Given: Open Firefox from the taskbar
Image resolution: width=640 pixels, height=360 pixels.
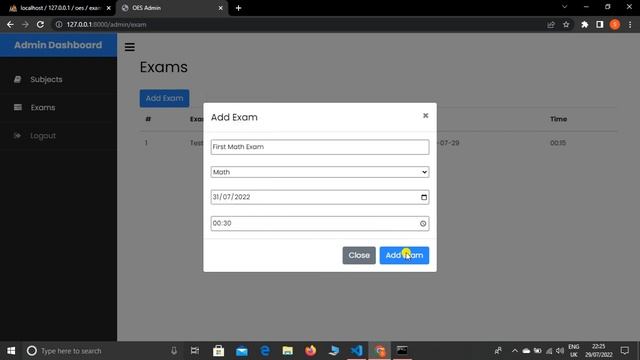Looking at the screenshot, I should click(311, 351).
